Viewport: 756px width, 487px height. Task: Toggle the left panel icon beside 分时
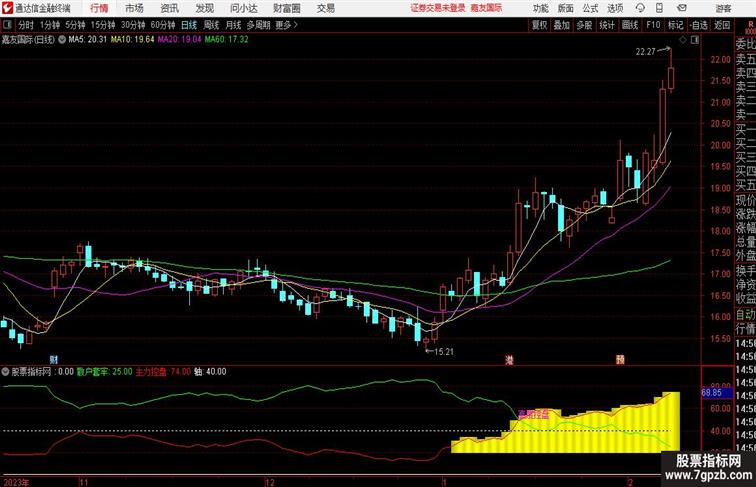point(7,25)
